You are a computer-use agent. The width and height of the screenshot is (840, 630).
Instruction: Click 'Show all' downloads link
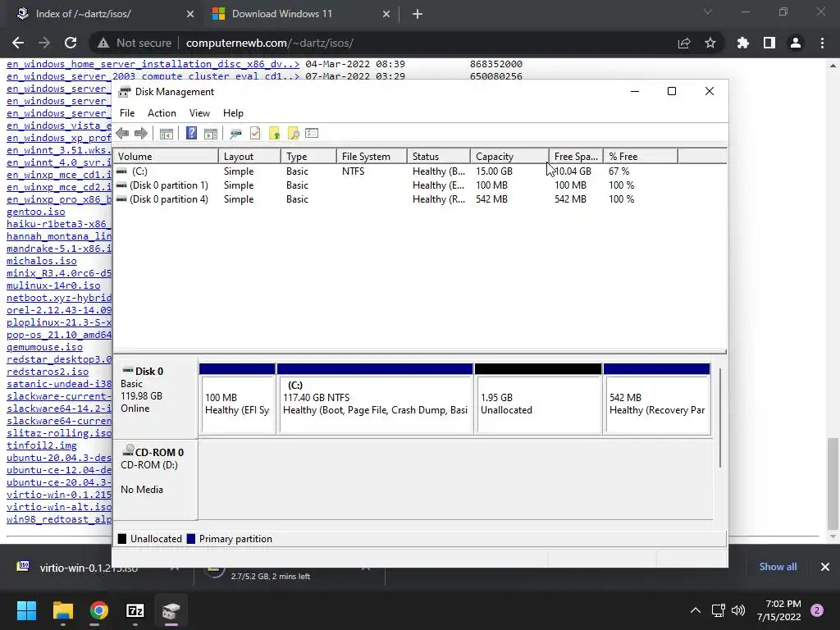click(778, 567)
